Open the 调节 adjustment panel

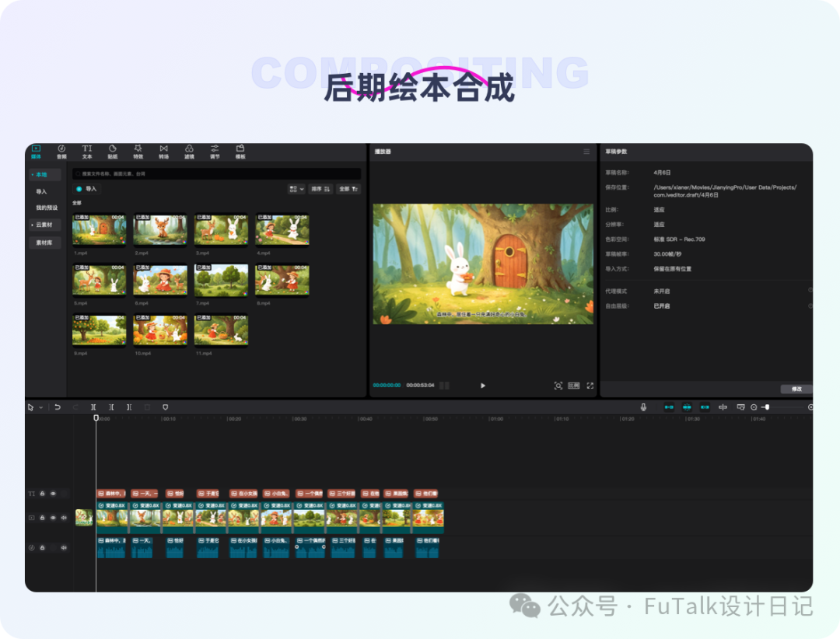coord(215,152)
